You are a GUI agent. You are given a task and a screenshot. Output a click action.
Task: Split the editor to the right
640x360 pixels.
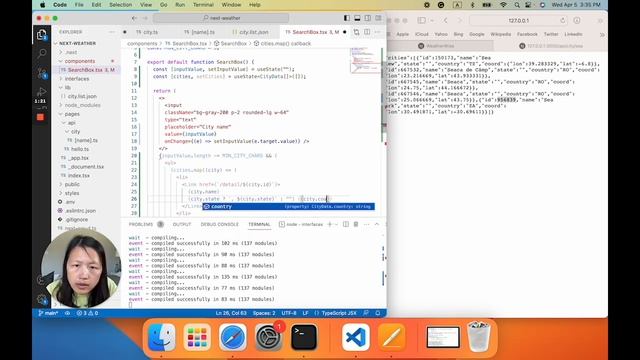367,32
